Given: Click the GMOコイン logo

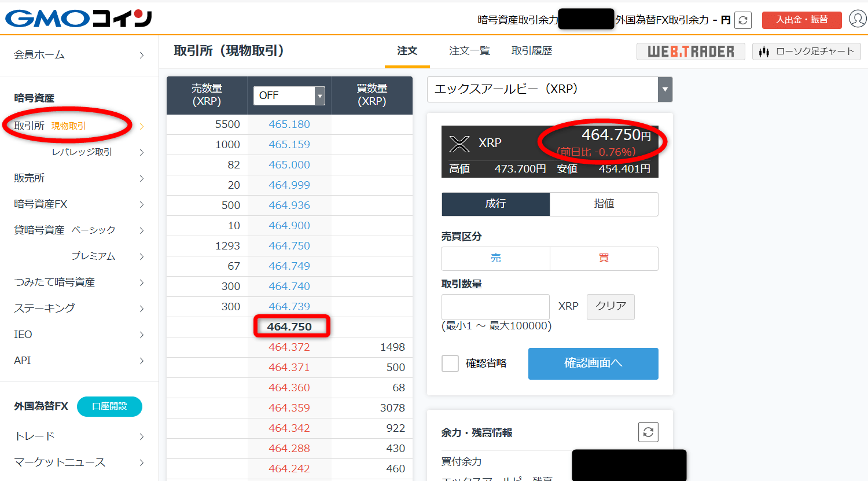Looking at the screenshot, I should click(x=79, y=19).
